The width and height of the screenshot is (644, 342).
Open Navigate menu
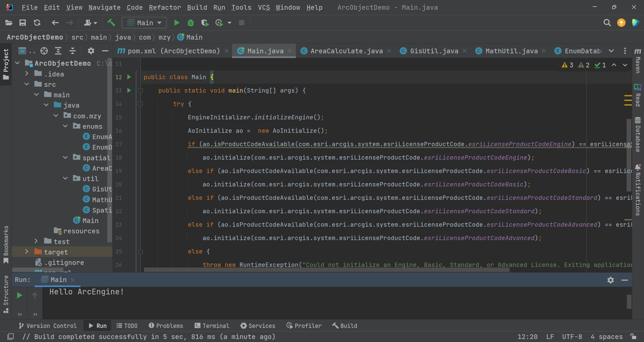(x=104, y=7)
